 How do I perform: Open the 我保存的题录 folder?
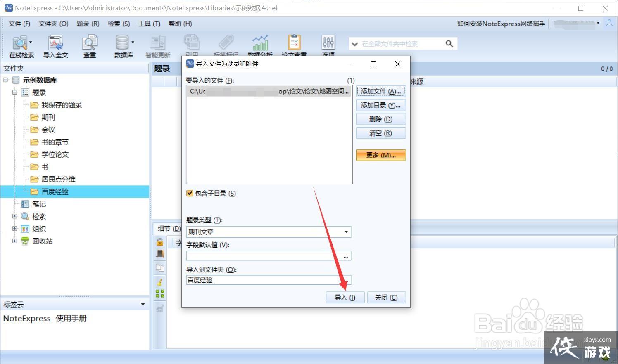pyautogui.click(x=62, y=105)
